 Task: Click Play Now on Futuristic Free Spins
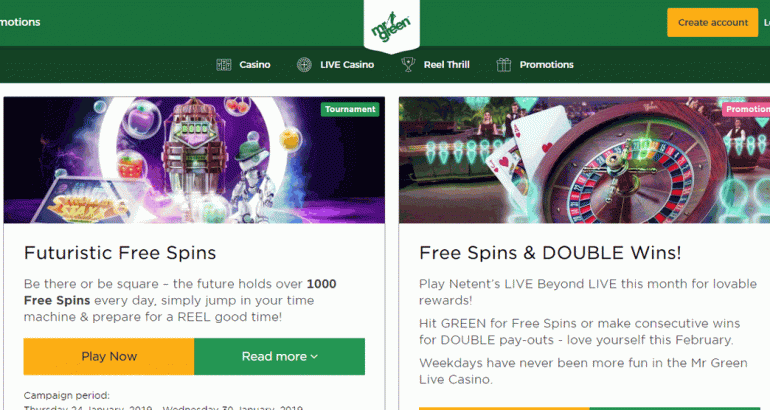109,356
